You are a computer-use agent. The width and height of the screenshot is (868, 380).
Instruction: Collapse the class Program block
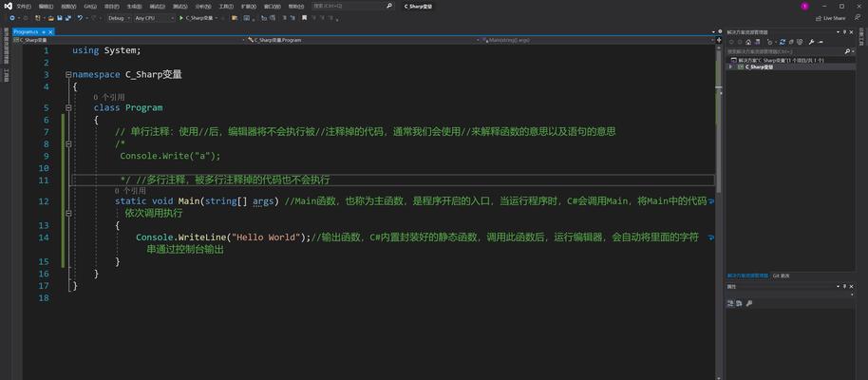68,107
